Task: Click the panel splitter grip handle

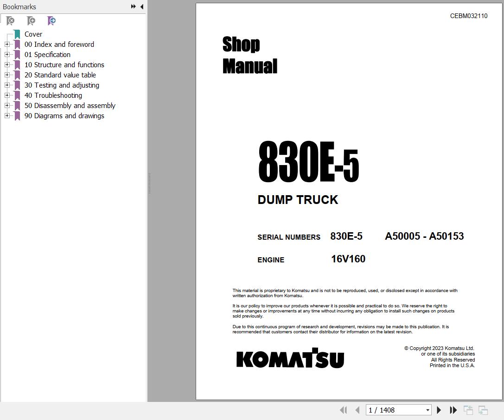Action: click(149, 183)
